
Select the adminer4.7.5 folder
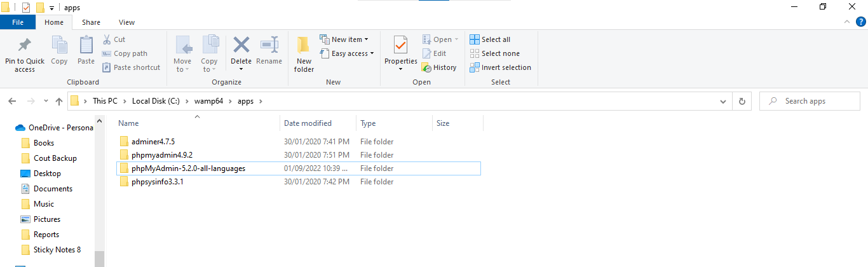coord(299,142)
